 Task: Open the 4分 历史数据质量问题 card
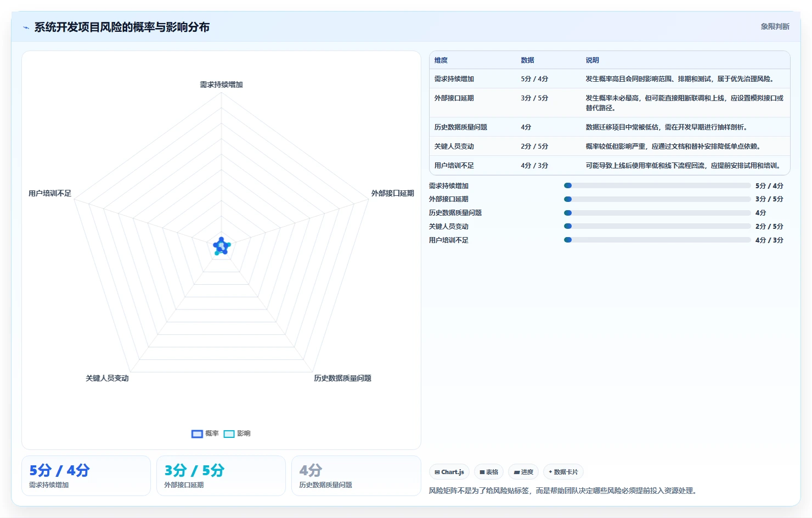pyautogui.click(x=356, y=476)
